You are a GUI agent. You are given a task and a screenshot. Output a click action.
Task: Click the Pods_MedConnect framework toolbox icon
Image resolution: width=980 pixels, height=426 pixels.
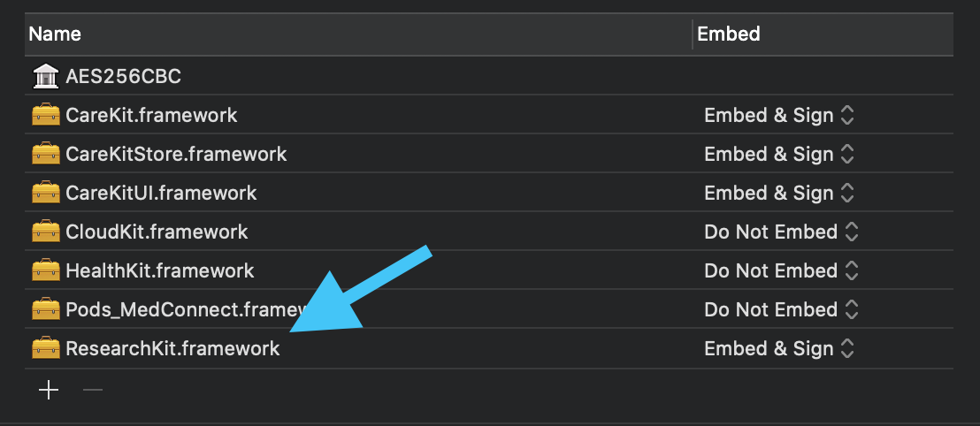click(46, 309)
